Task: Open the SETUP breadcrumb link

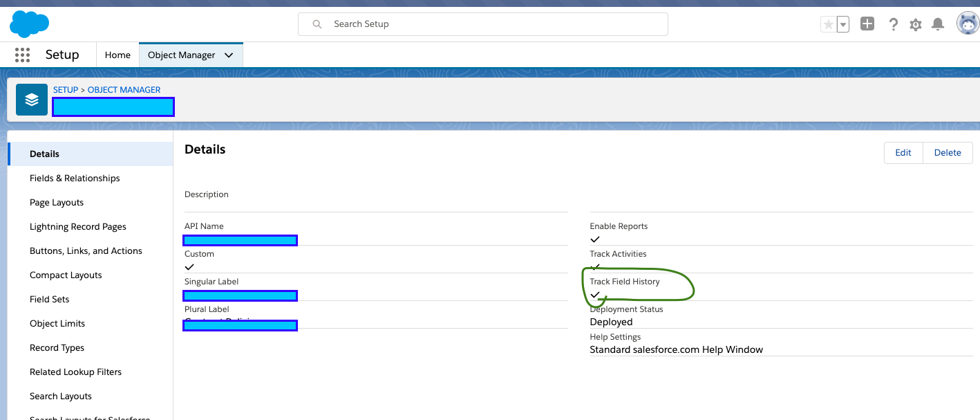Action: 65,89
